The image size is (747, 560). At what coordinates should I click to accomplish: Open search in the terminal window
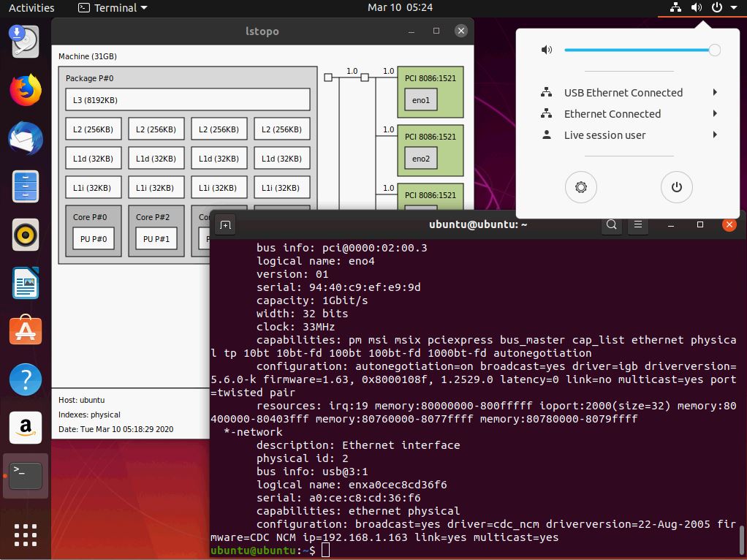point(612,225)
